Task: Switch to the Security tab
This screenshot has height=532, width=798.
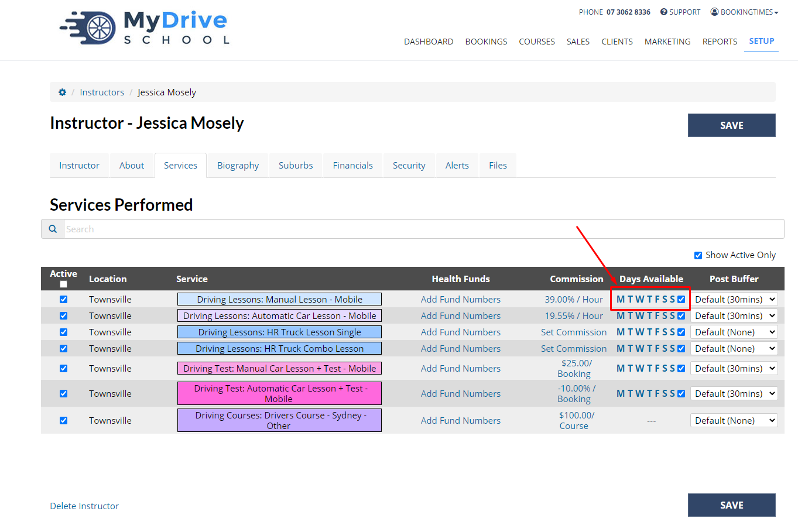Action: click(x=409, y=166)
